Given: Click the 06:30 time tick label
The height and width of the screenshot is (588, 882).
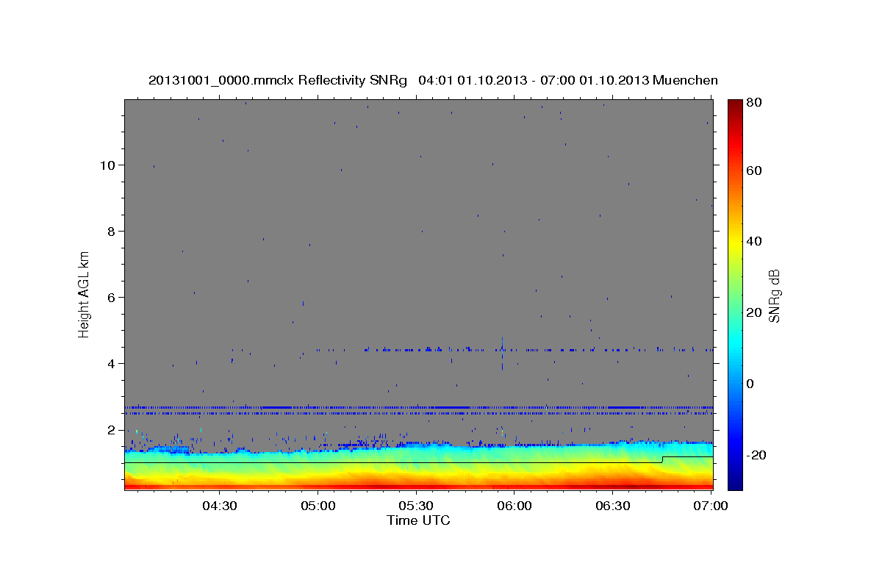Looking at the screenshot, I should point(613,506).
